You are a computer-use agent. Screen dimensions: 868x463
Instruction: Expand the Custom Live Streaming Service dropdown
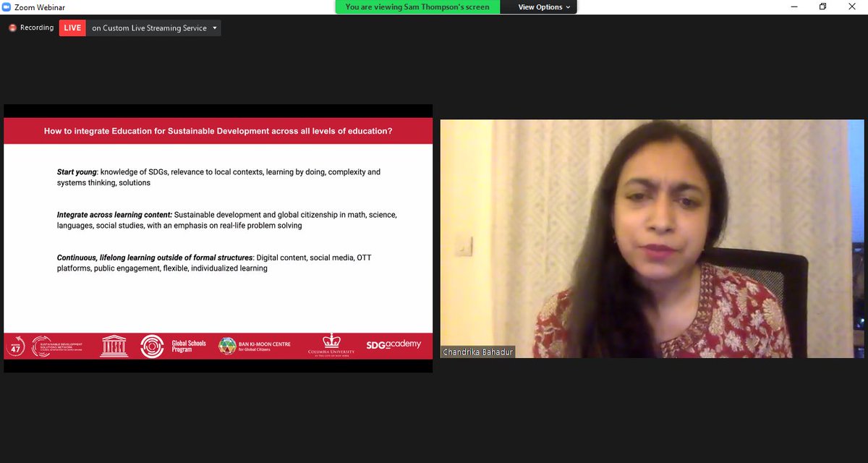[x=215, y=27]
